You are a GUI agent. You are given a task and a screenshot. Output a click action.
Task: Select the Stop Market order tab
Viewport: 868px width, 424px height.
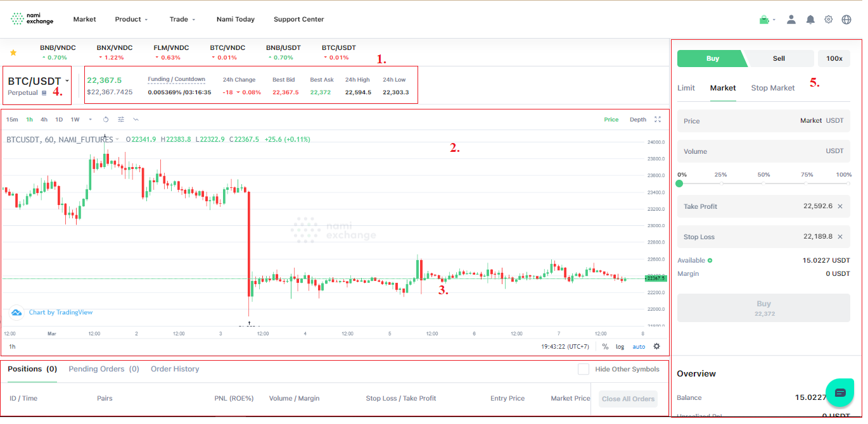pos(772,88)
